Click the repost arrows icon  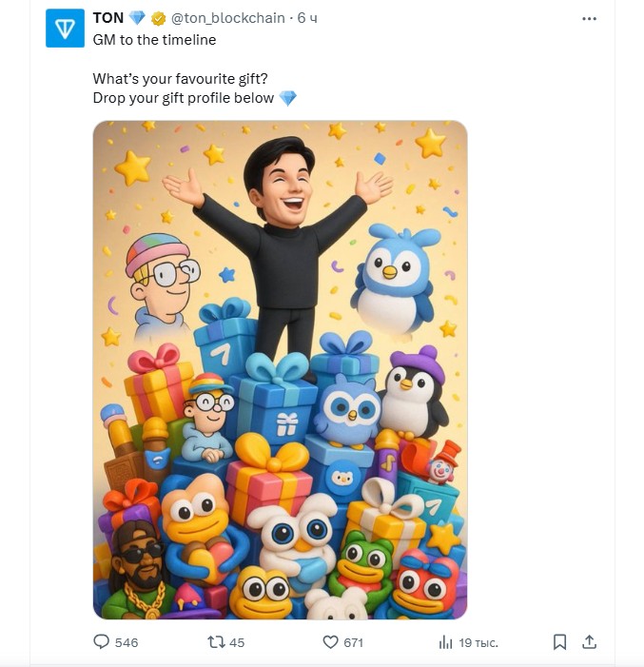click(216, 642)
